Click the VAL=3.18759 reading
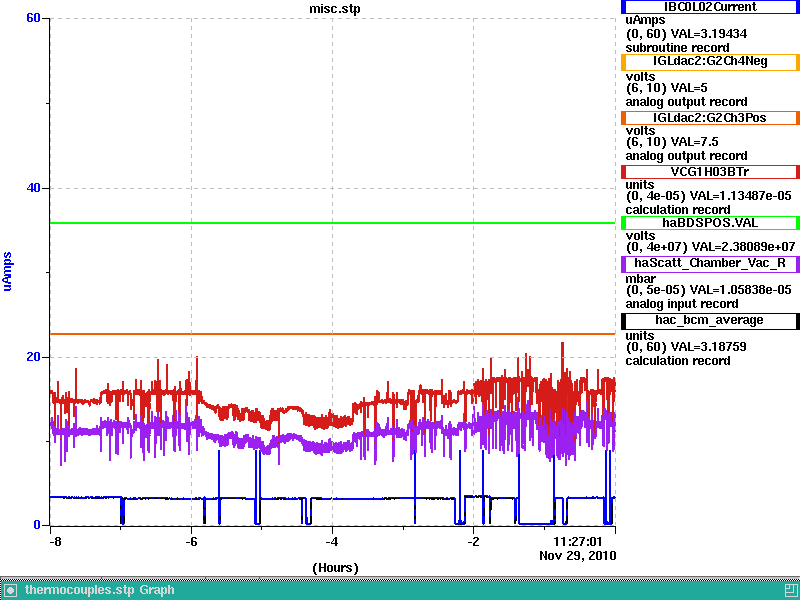Viewport: 800px width, 600px height. pyautogui.click(x=708, y=347)
